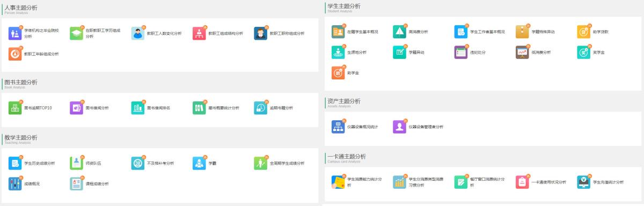Click the 教职工人数变化分析 person icon
644x206 pixels.
click(138, 33)
